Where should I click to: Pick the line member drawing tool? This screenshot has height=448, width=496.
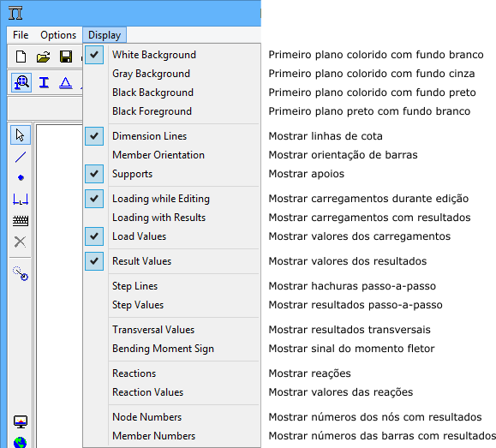point(21,158)
